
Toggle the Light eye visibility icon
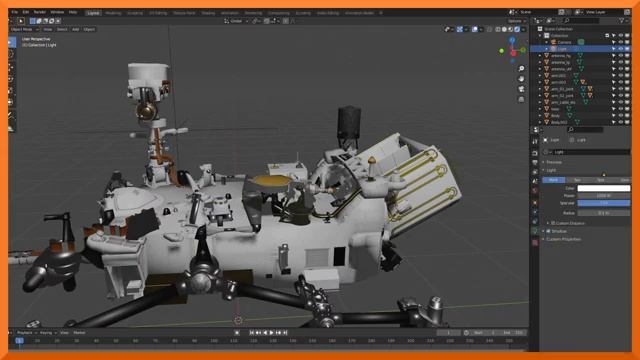(620, 49)
